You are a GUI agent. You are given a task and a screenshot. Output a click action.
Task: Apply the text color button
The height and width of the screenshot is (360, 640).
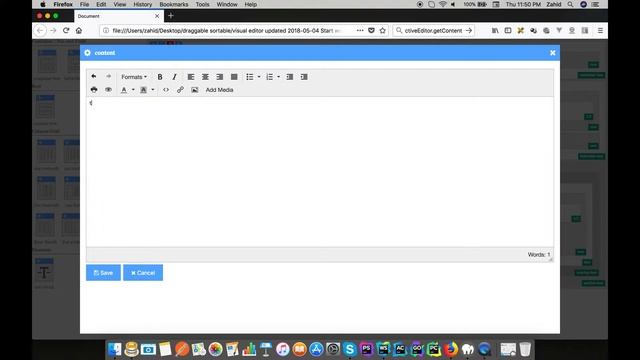124,90
